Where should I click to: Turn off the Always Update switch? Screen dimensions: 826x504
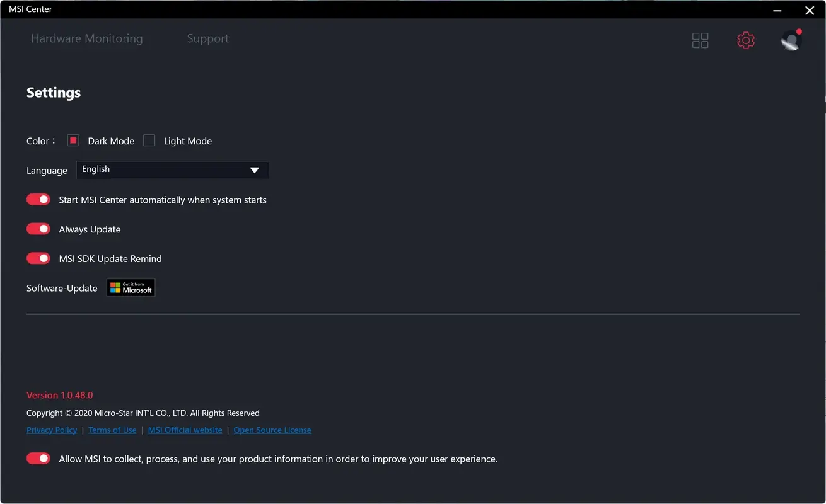(x=38, y=229)
